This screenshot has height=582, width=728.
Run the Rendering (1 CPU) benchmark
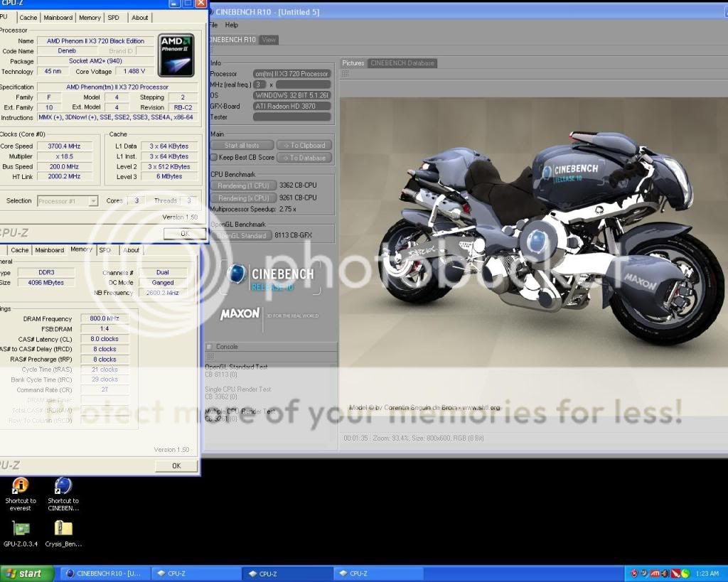(x=243, y=185)
